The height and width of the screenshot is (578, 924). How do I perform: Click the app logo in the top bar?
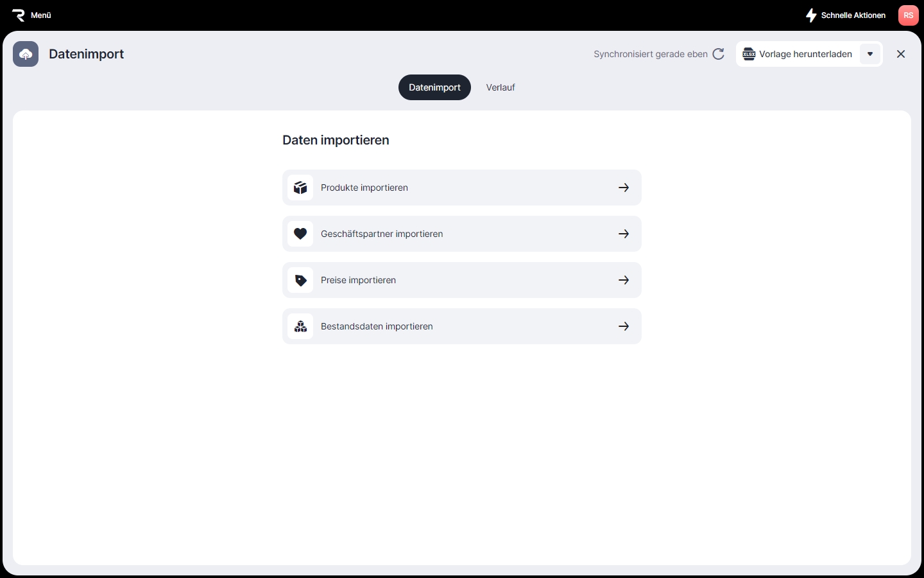click(x=18, y=15)
